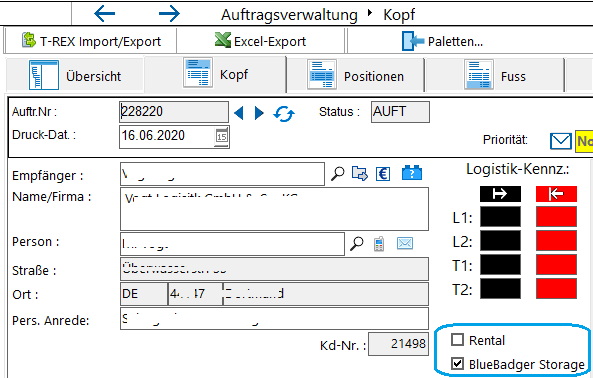Go to previous order with blue left triangle

tap(239, 113)
